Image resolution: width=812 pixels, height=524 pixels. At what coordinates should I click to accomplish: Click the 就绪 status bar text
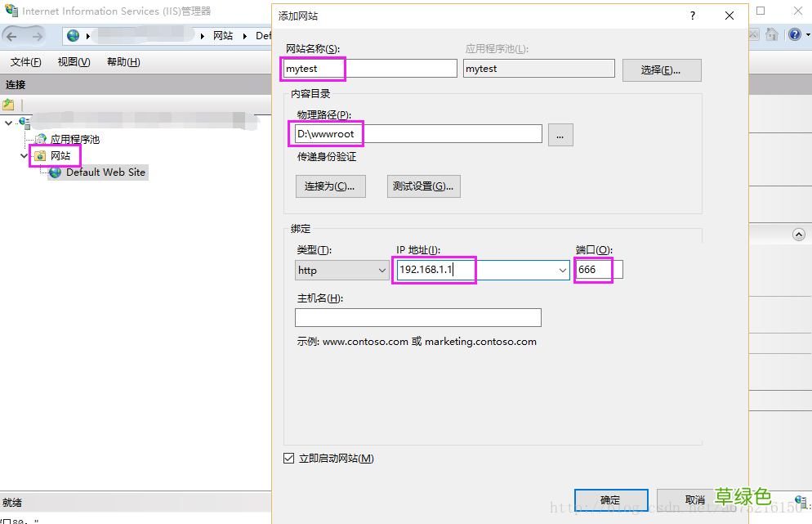[12, 502]
